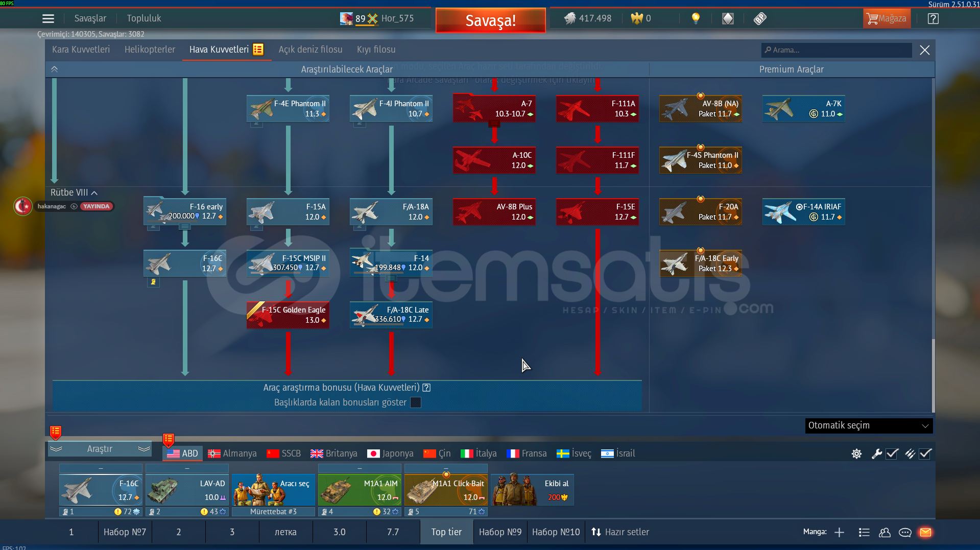Select the SSCB nation tab
This screenshot has width=980, height=550.
pos(284,453)
